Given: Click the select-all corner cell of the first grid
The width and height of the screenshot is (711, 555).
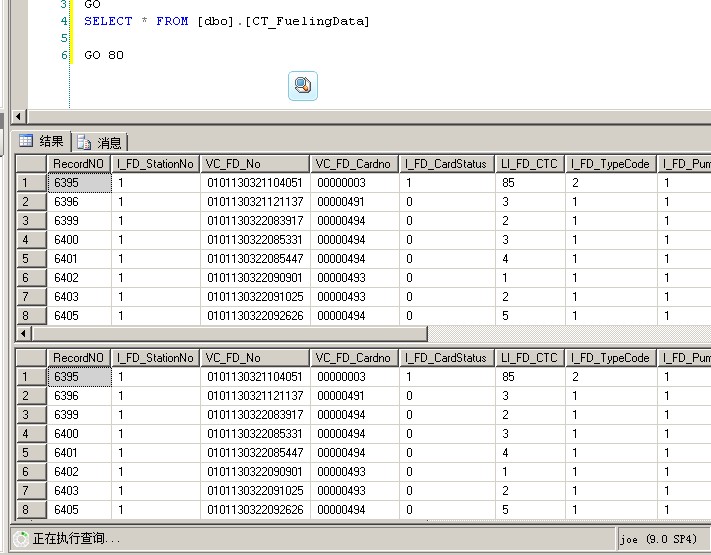Looking at the screenshot, I should pos(31,164).
